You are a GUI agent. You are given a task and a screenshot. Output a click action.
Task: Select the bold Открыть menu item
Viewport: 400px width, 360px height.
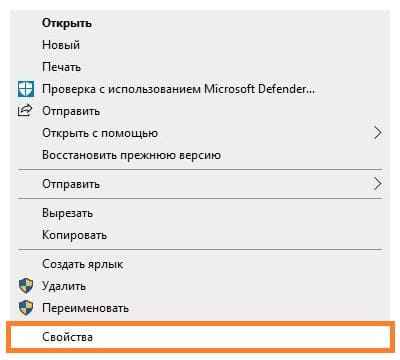(67, 23)
